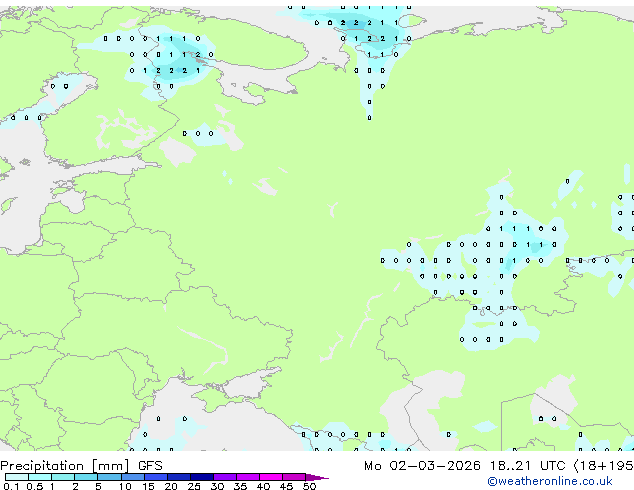The image size is (634, 490).
Task: Select the 5–10 mm legend color box
Action: [x=110, y=477]
